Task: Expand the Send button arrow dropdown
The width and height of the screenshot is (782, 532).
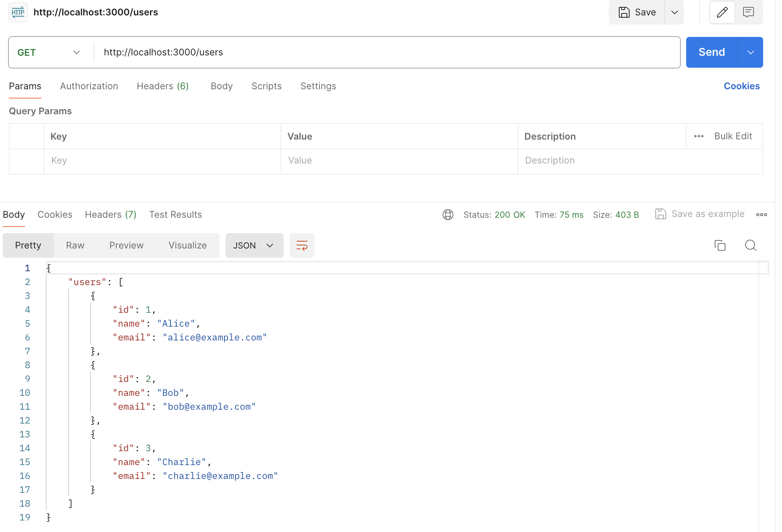Action: pyautogui.click(x=750, y=52)
